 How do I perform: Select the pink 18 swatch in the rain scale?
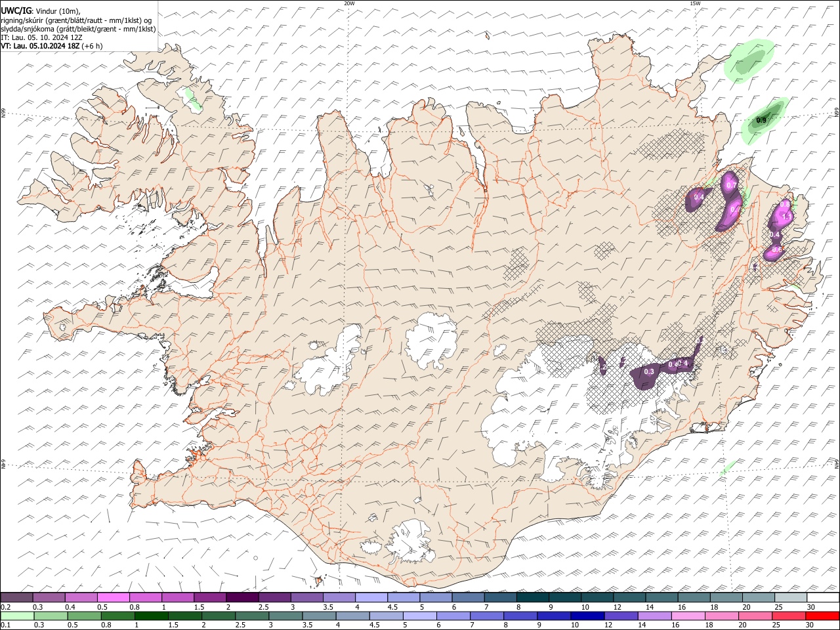(x=722, y=616)
